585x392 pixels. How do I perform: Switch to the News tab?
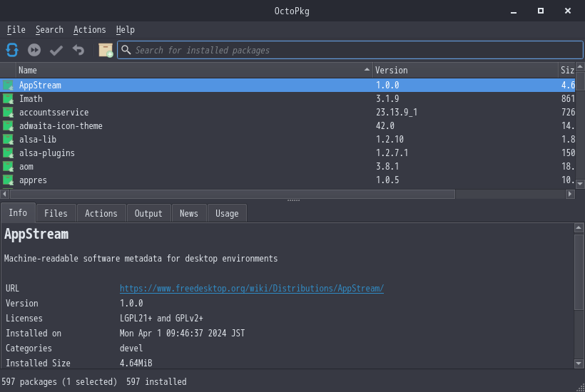189,214
